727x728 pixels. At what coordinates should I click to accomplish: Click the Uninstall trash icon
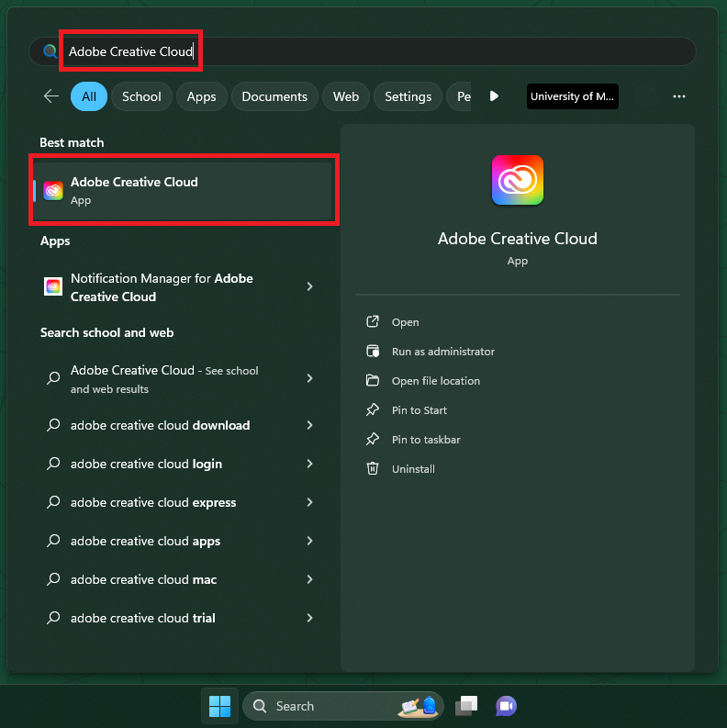[373, 468]
